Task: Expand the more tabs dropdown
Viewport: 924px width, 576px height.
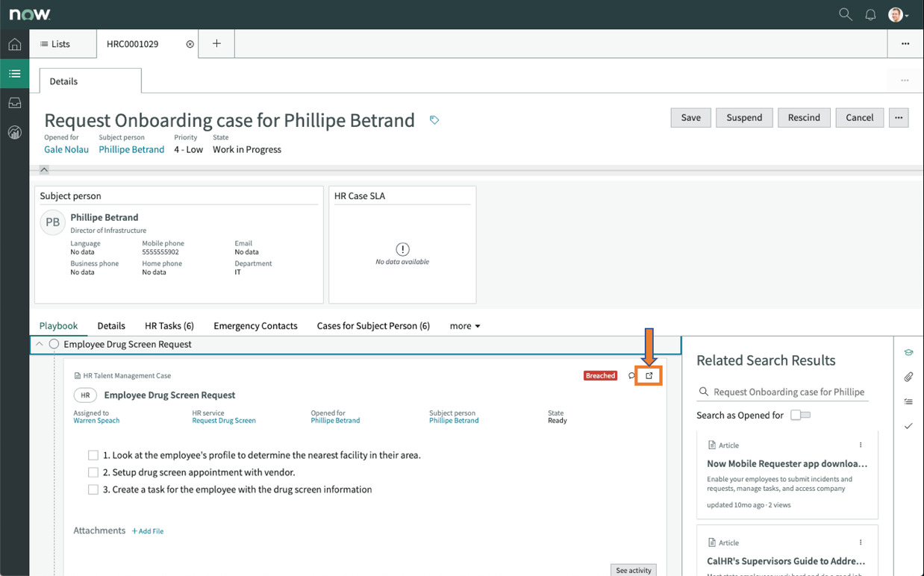Action: coord(465,326)
